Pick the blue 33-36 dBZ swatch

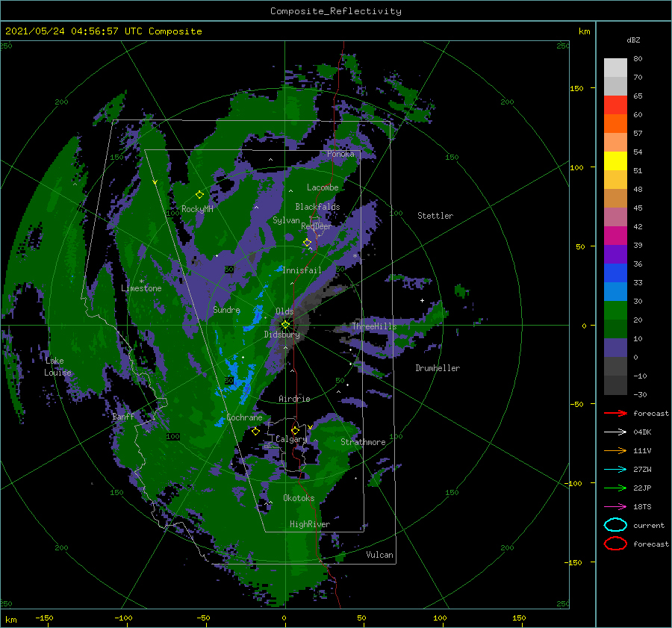615,273
